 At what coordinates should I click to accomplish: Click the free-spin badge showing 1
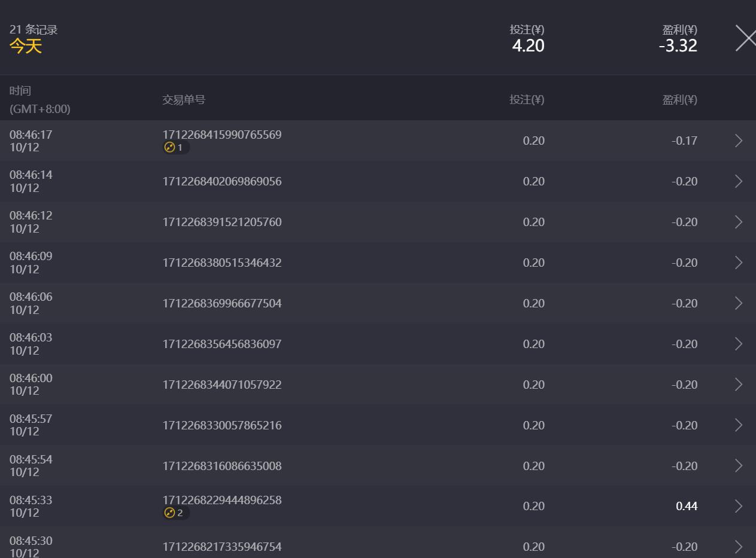[x=176, y=147]
